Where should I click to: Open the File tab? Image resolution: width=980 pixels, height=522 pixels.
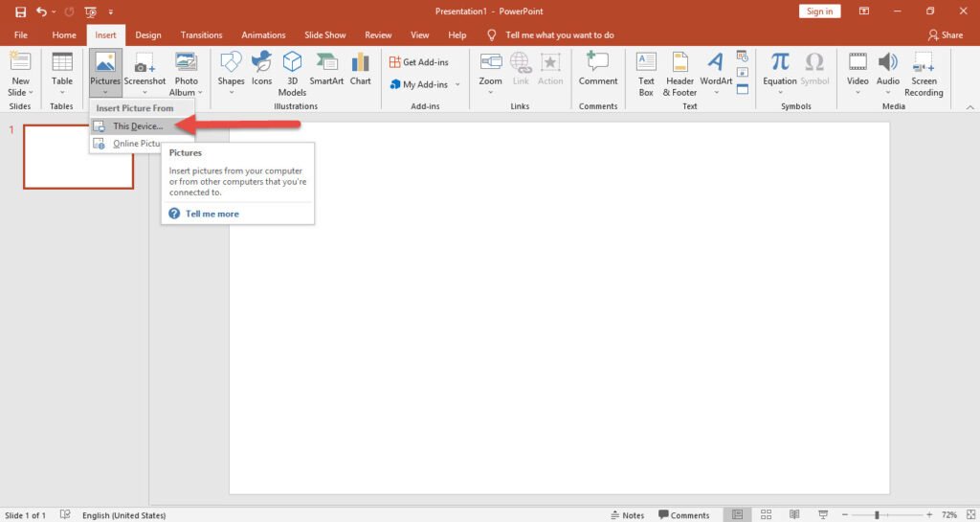pyautogui.click(x=21, y=35)
